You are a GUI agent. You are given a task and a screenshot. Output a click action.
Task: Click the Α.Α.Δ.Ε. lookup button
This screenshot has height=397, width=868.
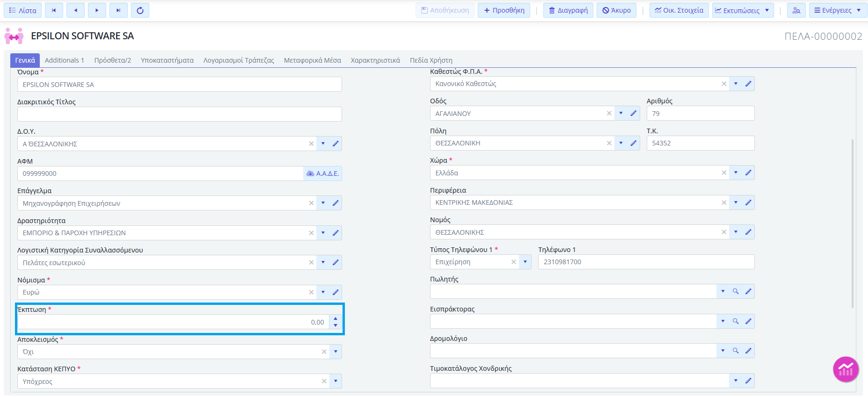click(322, 173)
